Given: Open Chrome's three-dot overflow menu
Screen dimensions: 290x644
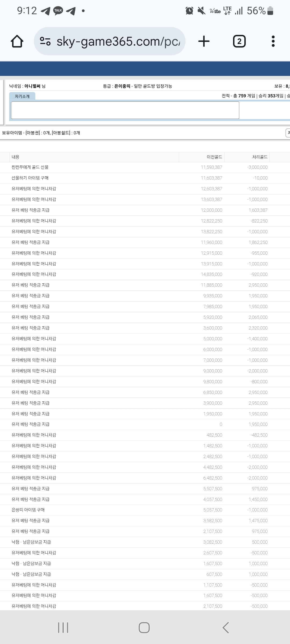Looking at the screenshot, I should [x=273, y=41].
